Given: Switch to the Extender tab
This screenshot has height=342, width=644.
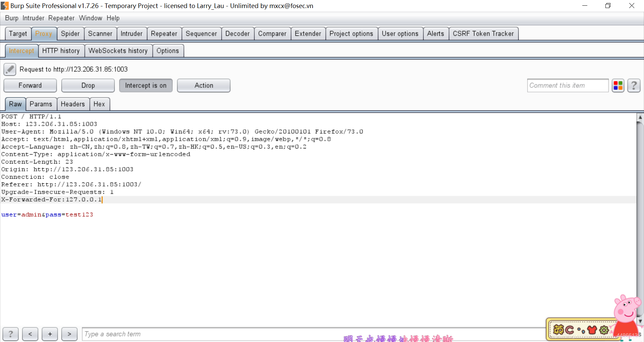Looking at the screenshot, I should [308, 34].
